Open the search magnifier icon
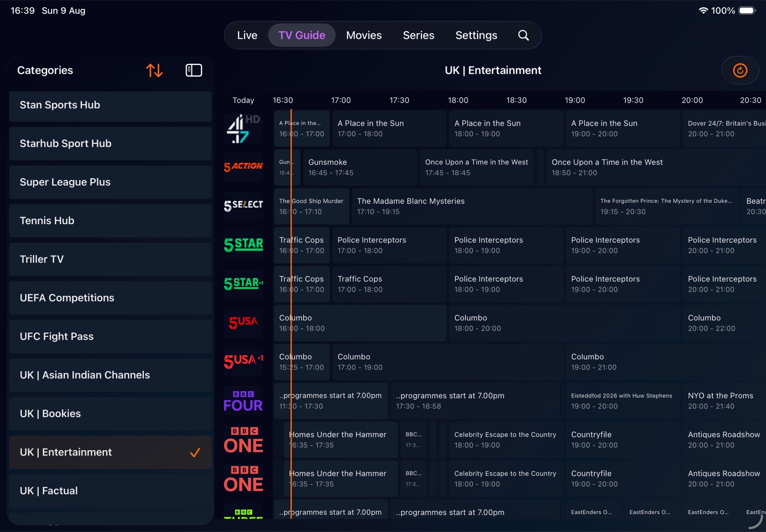Screen dimensions: 766x532 click(524, 35)
